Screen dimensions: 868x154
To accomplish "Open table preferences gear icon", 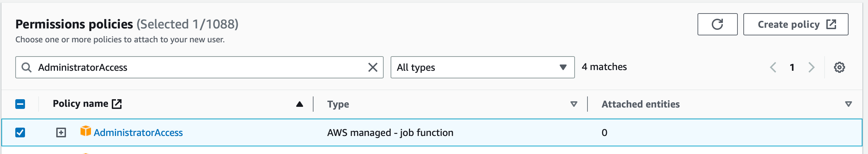I will click(839, 67).
